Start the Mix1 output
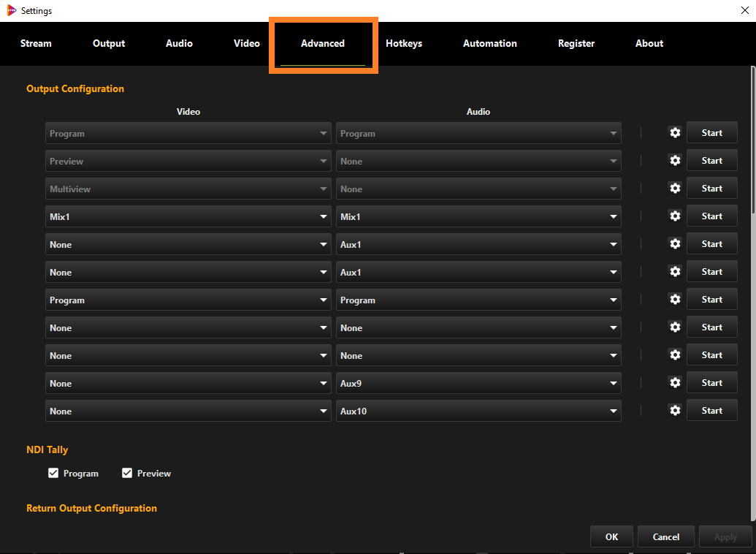This screenshot has width=756, height=554. click(x=711, y=216)
